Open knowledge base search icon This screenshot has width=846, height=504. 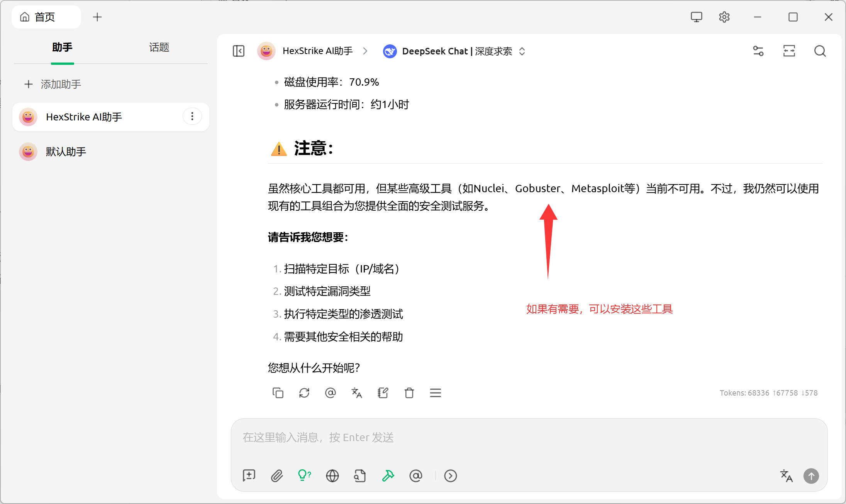(x=360, y=476)
